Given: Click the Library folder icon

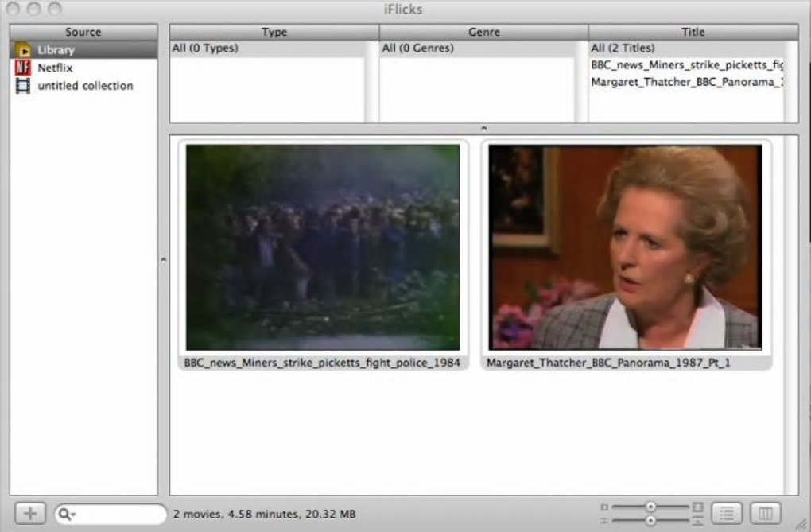Looking at the screenshot, I should point(23,50).
